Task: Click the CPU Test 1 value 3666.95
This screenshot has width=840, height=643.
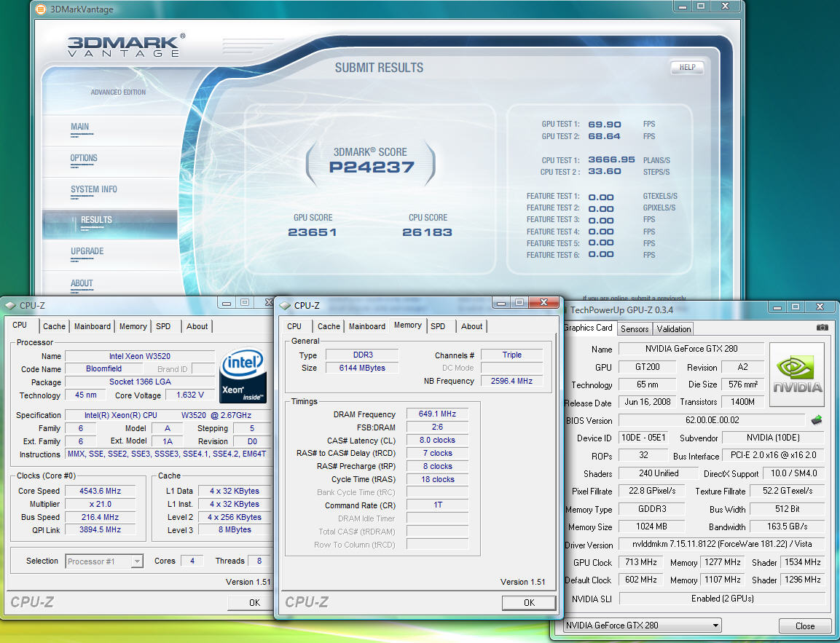Action: pyautogui.click(x=612, y=159)
